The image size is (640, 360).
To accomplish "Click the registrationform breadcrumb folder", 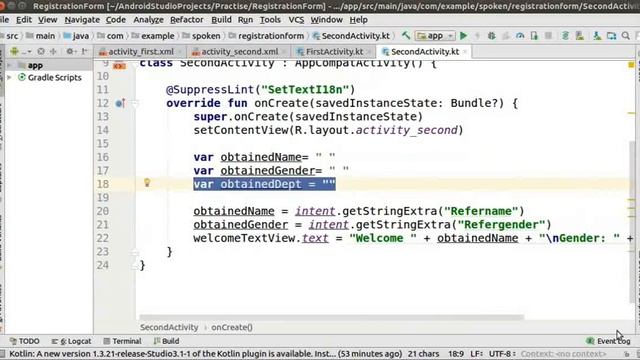I will (267, 36).
